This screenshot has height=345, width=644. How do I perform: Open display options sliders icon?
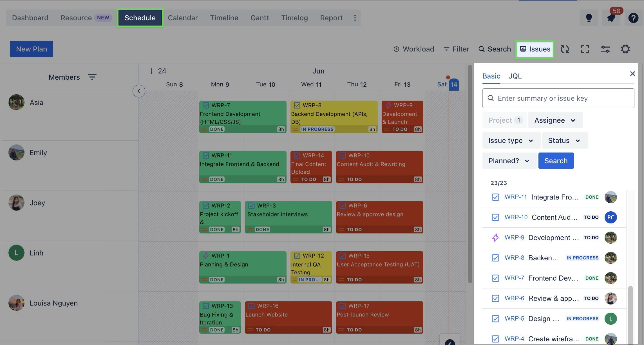click(605, 49)
